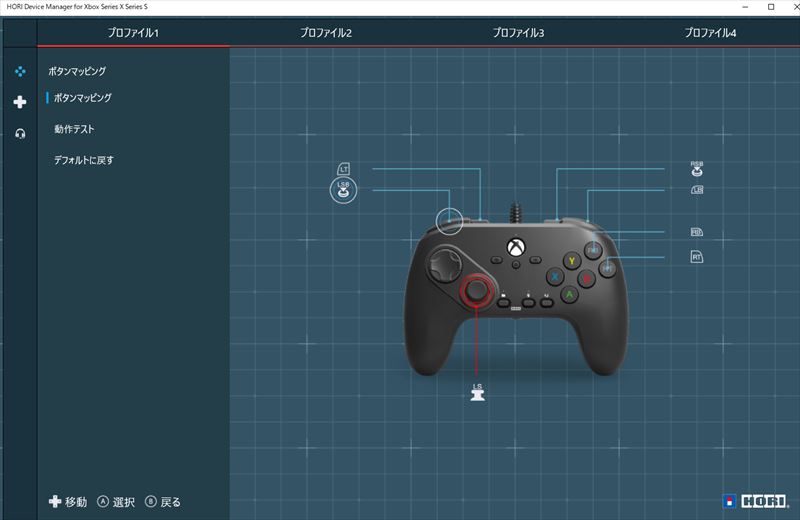Click デフォルトに戻す to reset defaults
Viewport: 800px width, 520px height.
(x=84, y=160)
